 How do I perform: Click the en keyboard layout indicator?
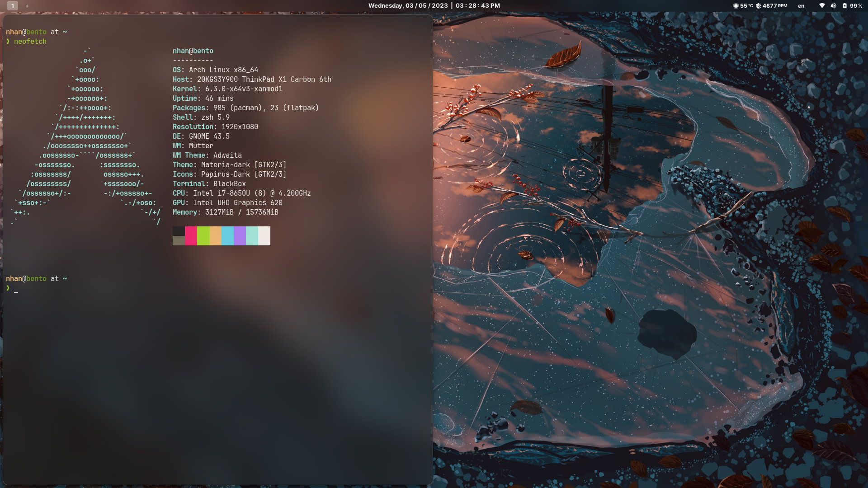[x=801, y=6]
